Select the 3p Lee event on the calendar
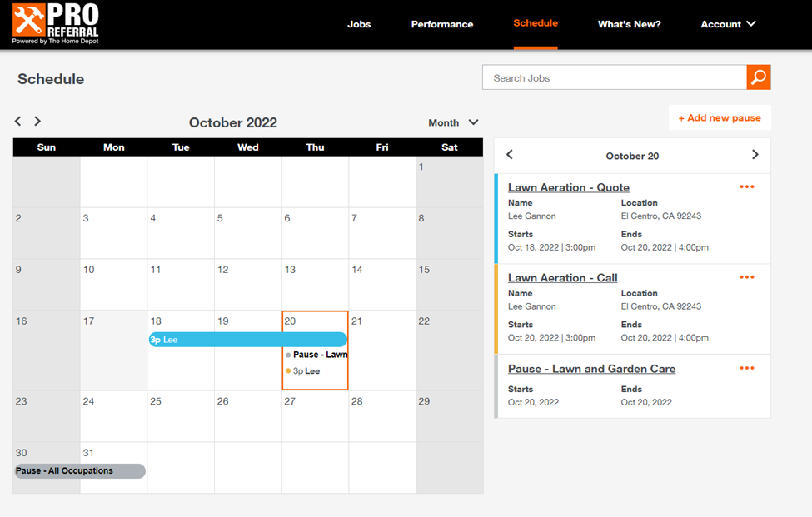The width and height of the screenshot is (812, 517). pyautogui.click(x=247, y=339)
